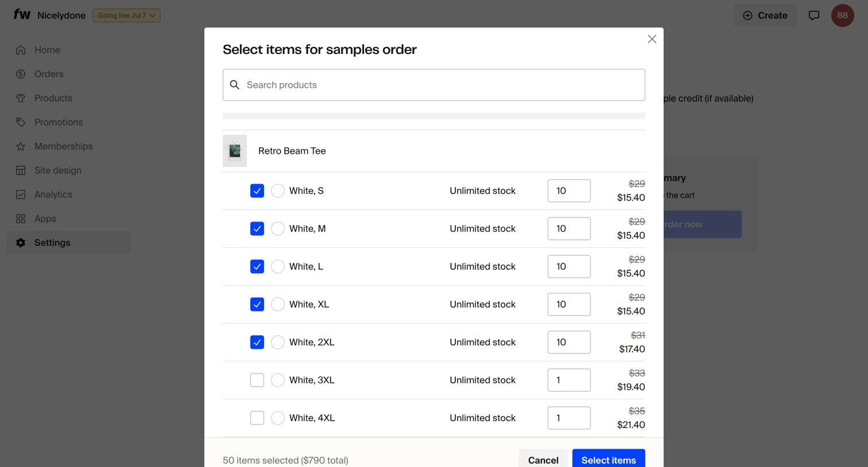This screenshot has width=868, height=467.
Task: Click the Promotions tag icon
Action: [21, 122]
